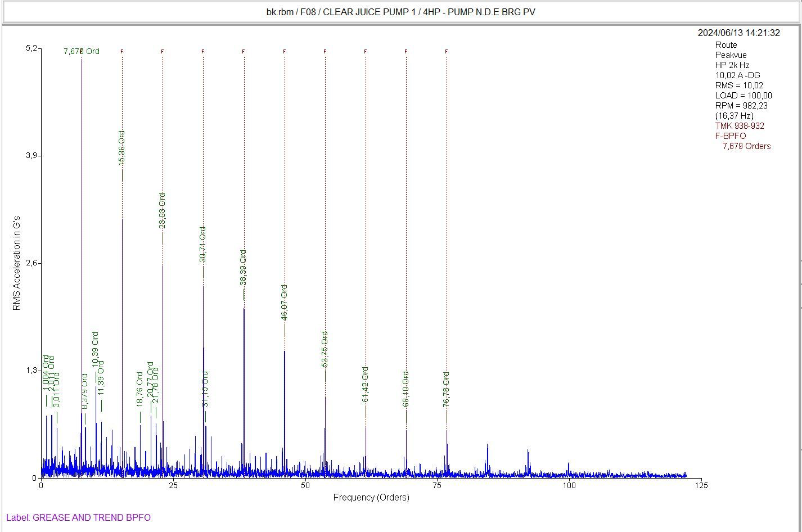Click the '7,678 Ord' peak label

(82, 51)
